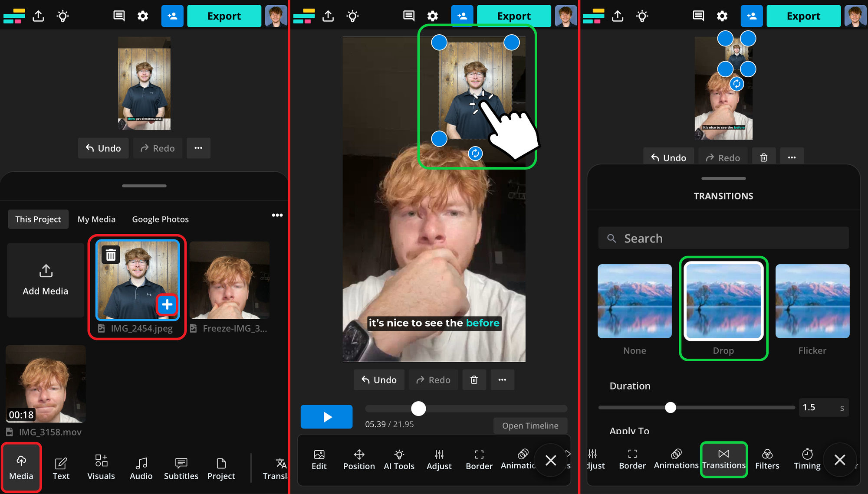Open the Visuals panel
Viewport: 868px width, 494px height.
pos(101,468)
